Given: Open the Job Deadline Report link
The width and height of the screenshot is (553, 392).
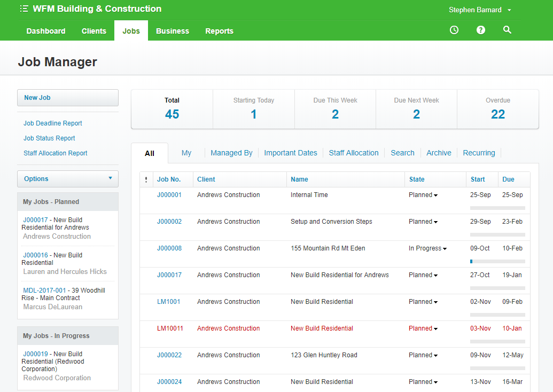Looking at the screenshot, I should tap(52, 123).
